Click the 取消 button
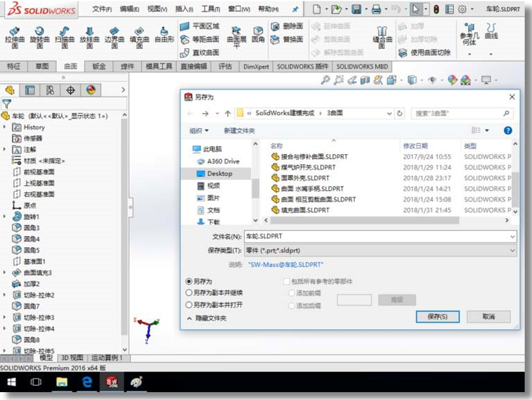The width and height of the screenshot is (532, 400). [x=489, y=317]
